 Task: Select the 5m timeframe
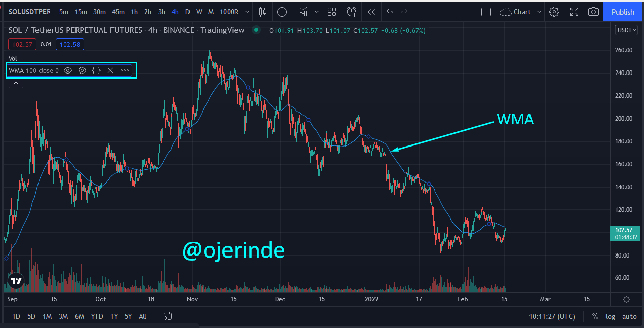click(64, 12)
